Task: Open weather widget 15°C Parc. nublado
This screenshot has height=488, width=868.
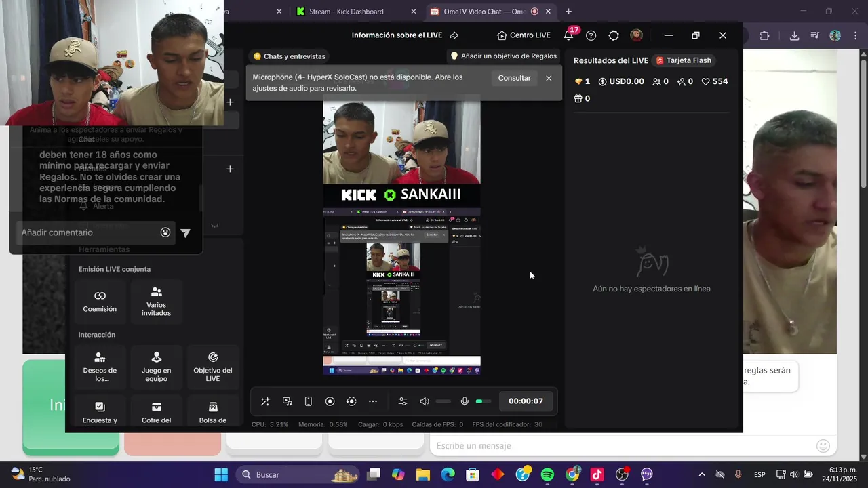Action: (x=41, y=474)
